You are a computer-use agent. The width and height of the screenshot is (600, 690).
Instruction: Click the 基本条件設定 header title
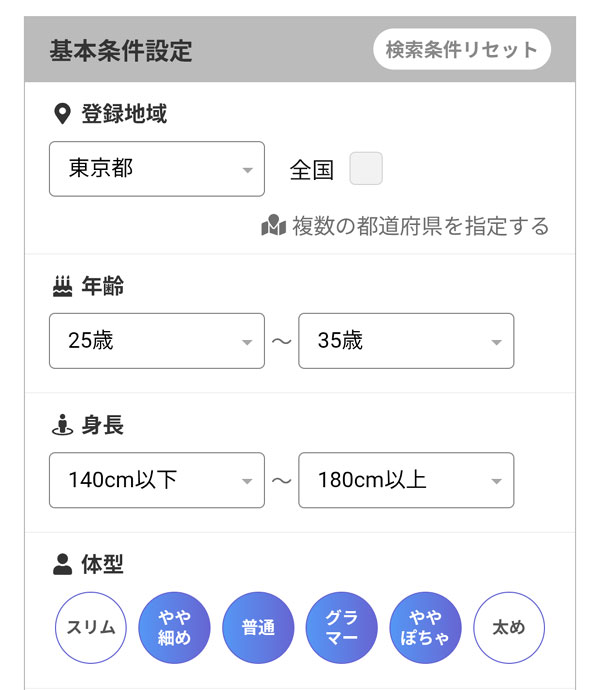(121, 51)
